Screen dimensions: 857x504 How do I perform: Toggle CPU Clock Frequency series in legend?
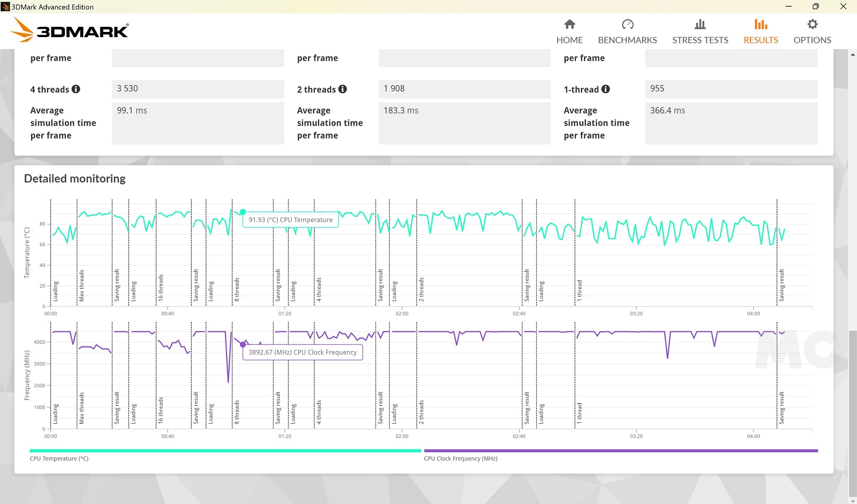tap(460, 459)
